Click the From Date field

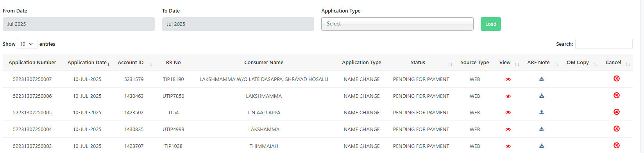pyautogui.click(x=79, y=24)
